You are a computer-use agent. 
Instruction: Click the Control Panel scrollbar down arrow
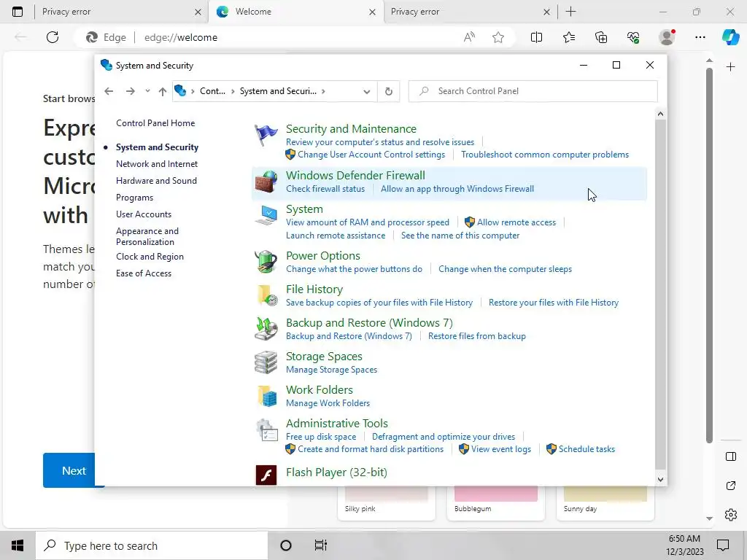660,480
